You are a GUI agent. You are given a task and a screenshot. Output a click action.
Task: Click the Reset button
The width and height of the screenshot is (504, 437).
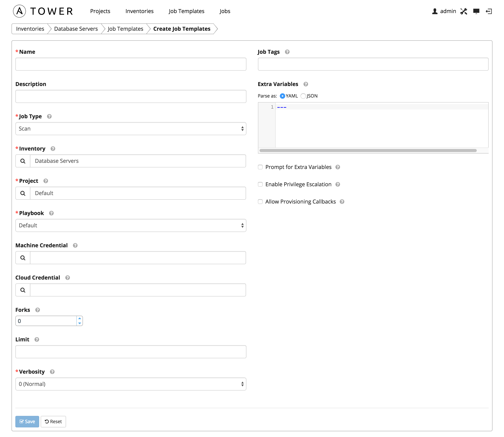click(53, 422)
